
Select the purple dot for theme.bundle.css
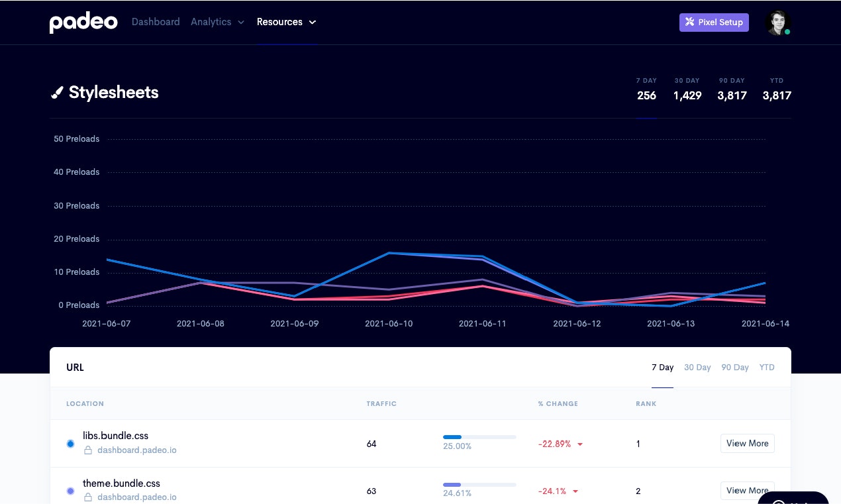[x=71, y=491]
